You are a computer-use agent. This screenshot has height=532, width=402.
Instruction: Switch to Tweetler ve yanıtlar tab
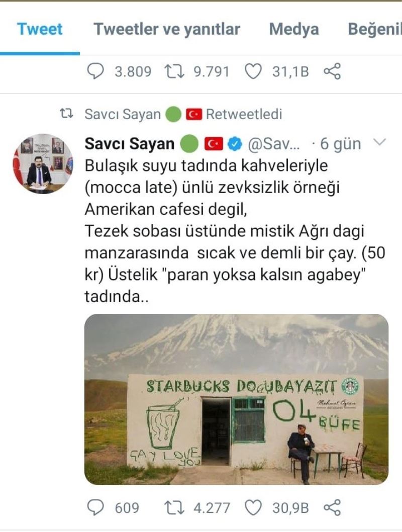tap(167, 29)
